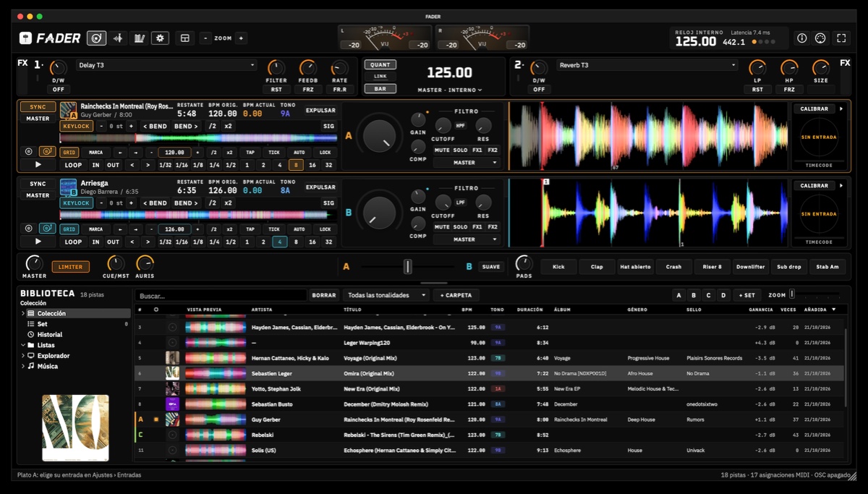This screenshot has height=494, width=868.
Task: Play deck A with its play arrow
Action: [38, 165]
